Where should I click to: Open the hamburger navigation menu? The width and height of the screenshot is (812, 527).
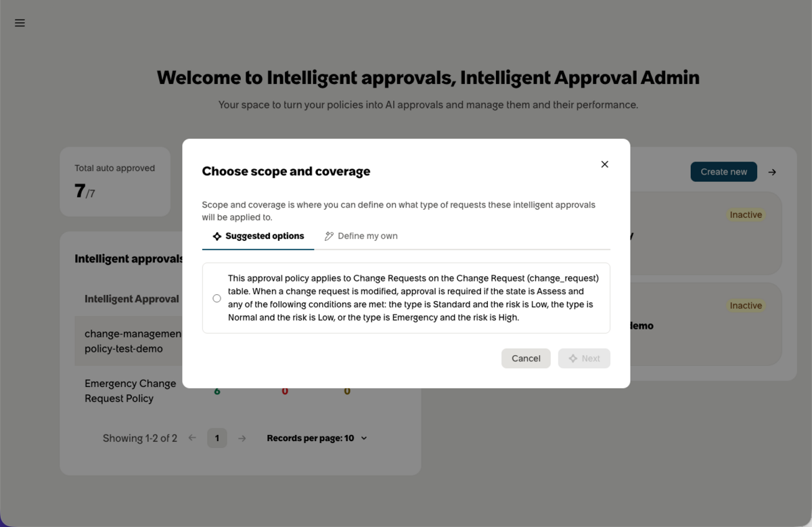point(20,23)
